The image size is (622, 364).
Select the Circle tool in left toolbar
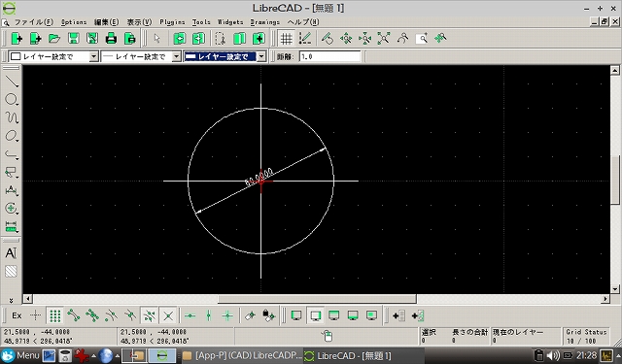click(12, 99)
